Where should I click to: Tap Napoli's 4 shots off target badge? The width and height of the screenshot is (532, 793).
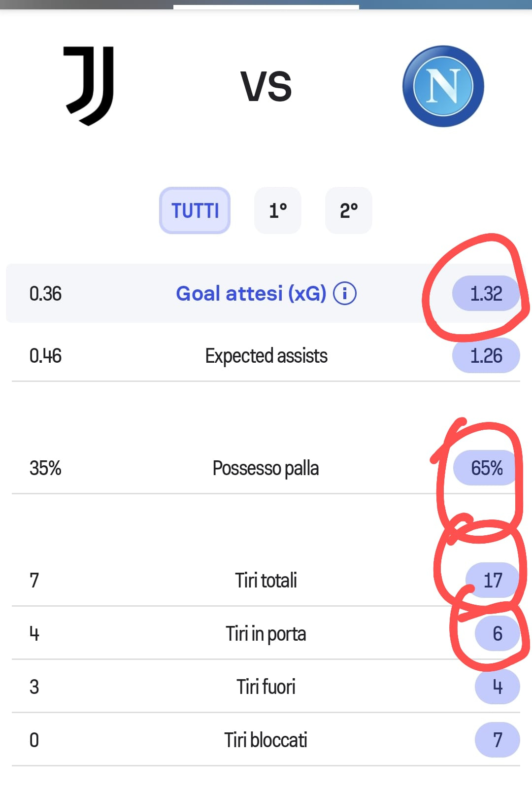click(x=498, y=687)
